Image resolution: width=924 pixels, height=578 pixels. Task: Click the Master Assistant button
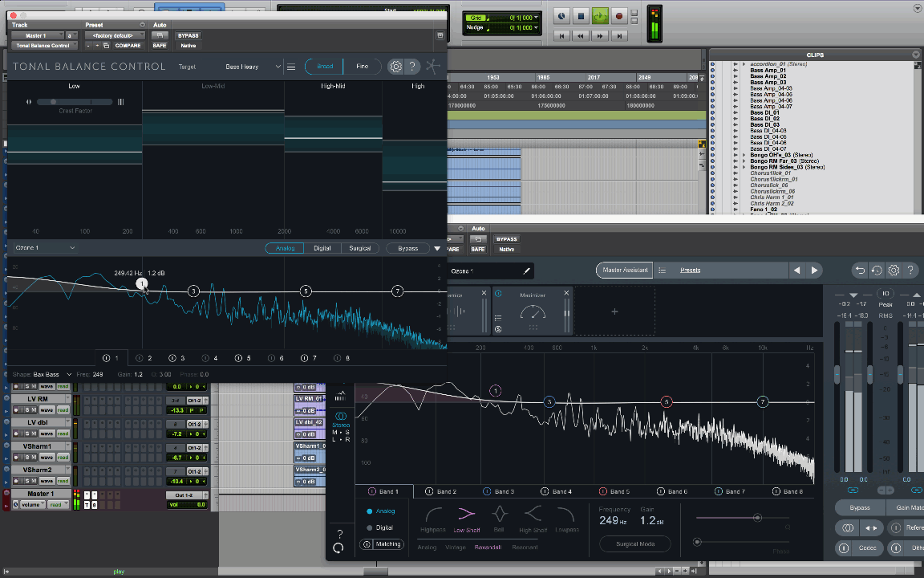pos(625,270)
